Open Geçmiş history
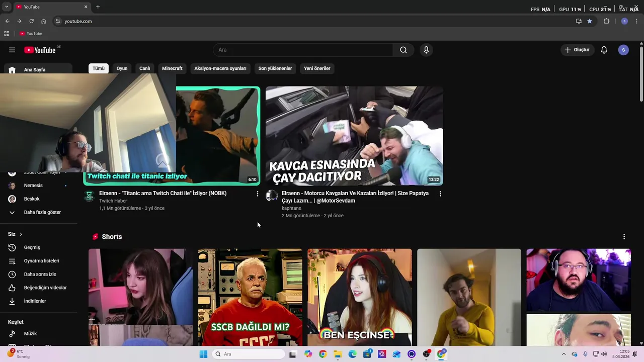Image resolution: width=644 pixels, height=362 pixels. pyautogui.click(x=38, y=247)
